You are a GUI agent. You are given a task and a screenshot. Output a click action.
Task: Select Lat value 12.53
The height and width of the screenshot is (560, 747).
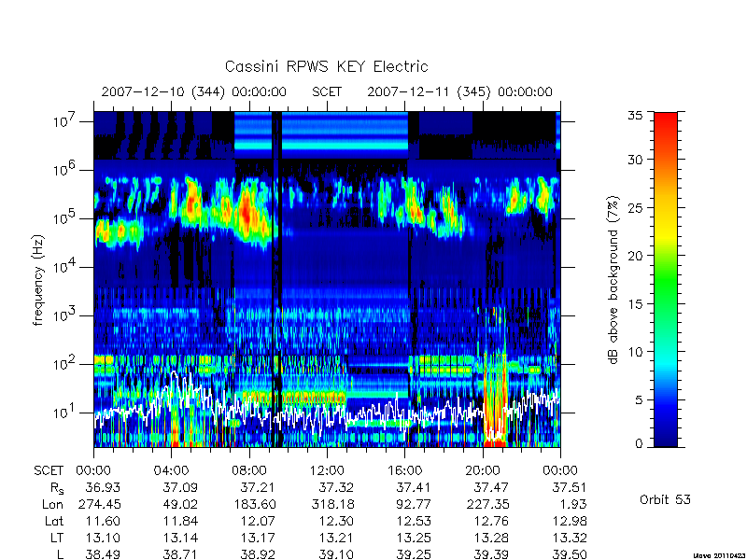[413, 522]
